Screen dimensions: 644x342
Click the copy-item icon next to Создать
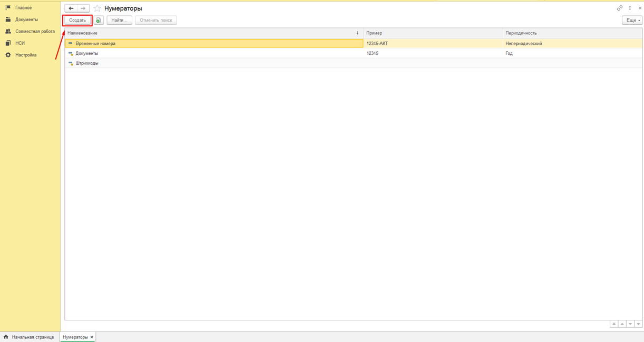pyautogui.click(x=99, y=20)
